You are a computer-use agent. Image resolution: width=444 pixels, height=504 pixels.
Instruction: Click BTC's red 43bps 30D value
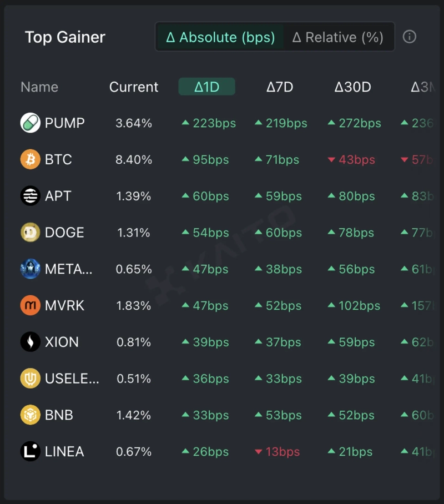pyautogui.click(x=352, y=160)
